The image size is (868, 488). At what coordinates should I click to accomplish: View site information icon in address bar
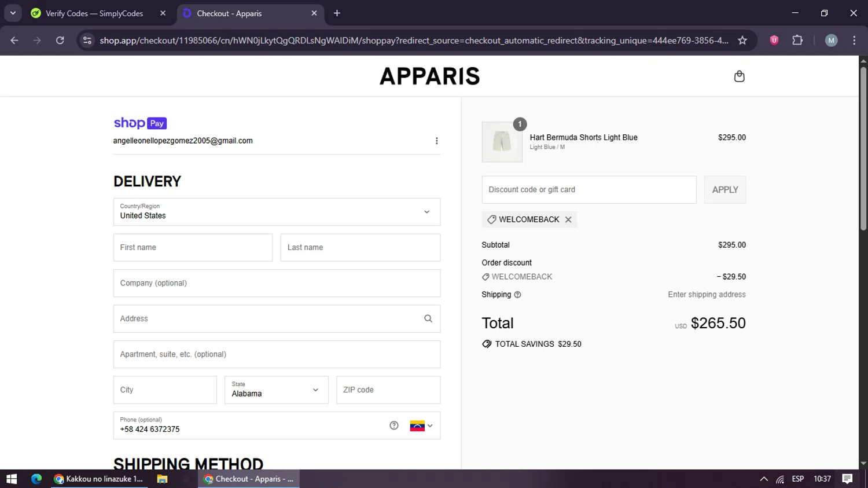click(87, 40)
